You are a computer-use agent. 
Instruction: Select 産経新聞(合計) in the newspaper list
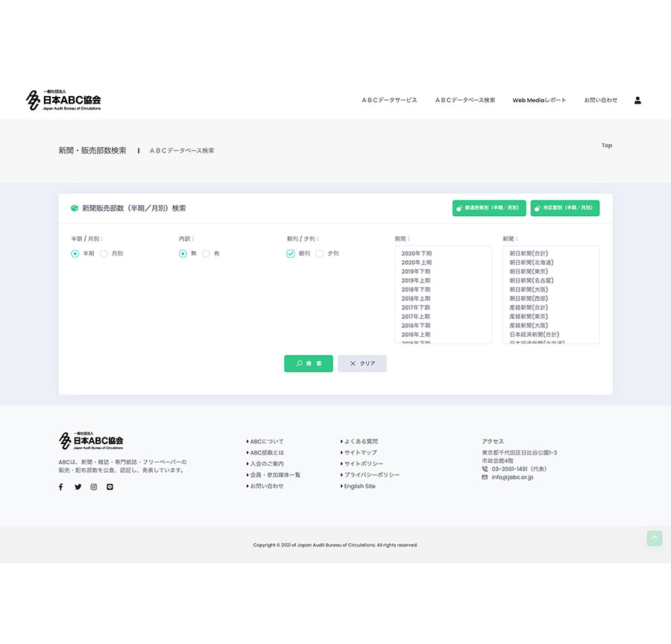pyautogui.click(x=551, y=307)
